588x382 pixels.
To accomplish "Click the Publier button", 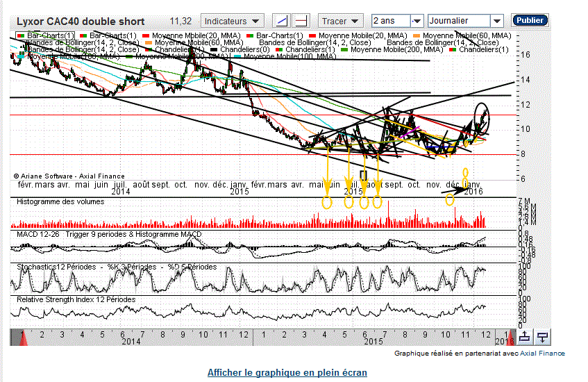I will click(530, 20).
